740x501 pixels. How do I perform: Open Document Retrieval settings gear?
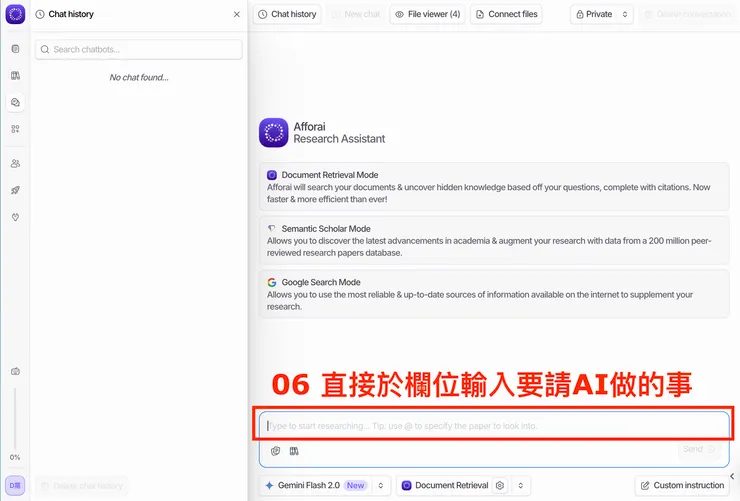pos(500,485)
